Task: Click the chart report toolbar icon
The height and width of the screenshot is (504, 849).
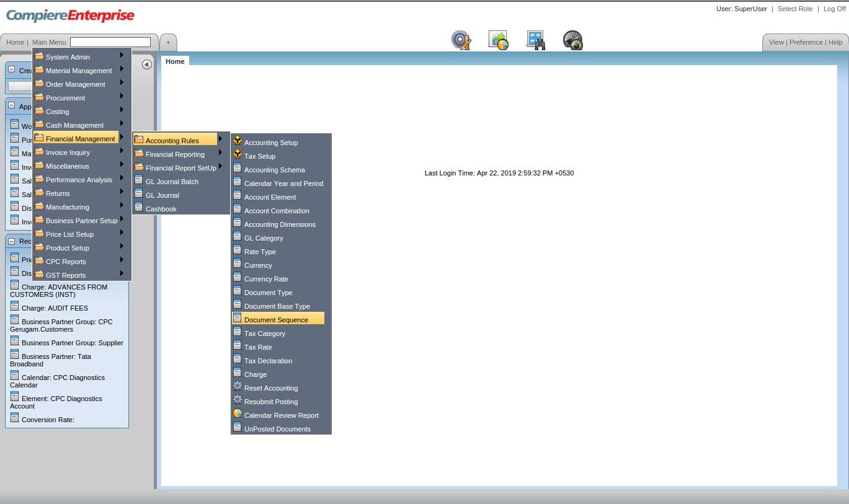Action: (x=499, y=40)
